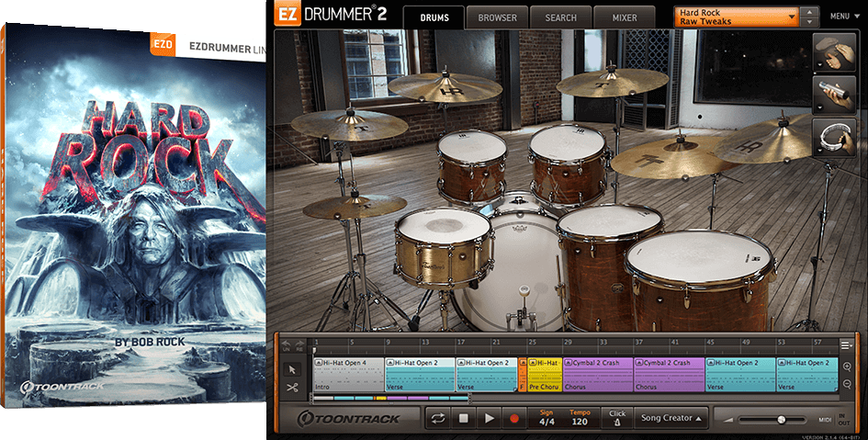Click the Redo arrow icon
This screenshot has width=868, height=440.
pyautogui.click(x=299, y=345)
